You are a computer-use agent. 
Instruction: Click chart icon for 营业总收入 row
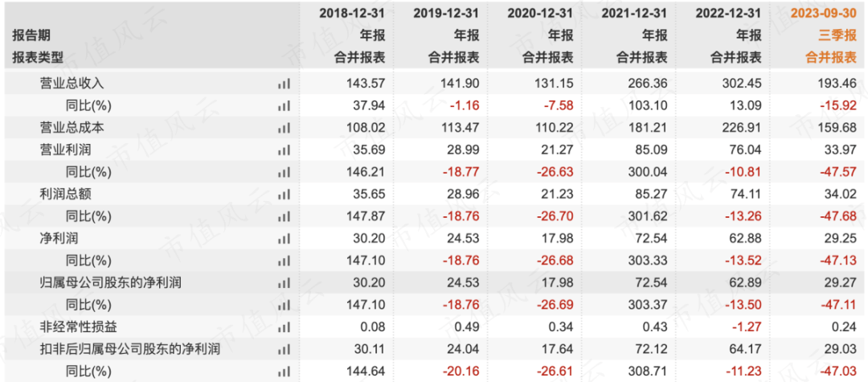[x=284, y=83]
